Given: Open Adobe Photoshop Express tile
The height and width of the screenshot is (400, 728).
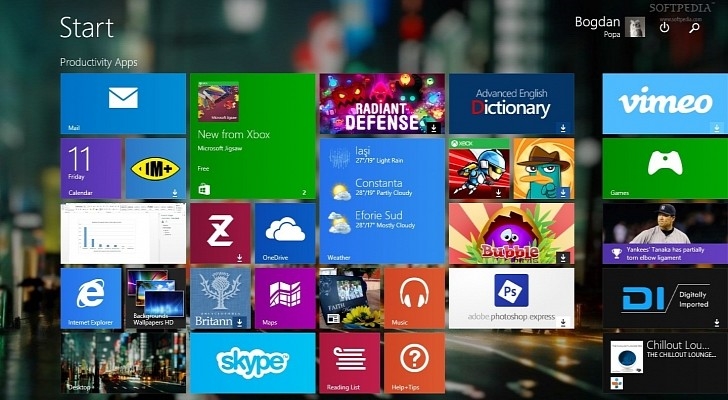Looking at the screenshot, I should (x=511, y=298).
